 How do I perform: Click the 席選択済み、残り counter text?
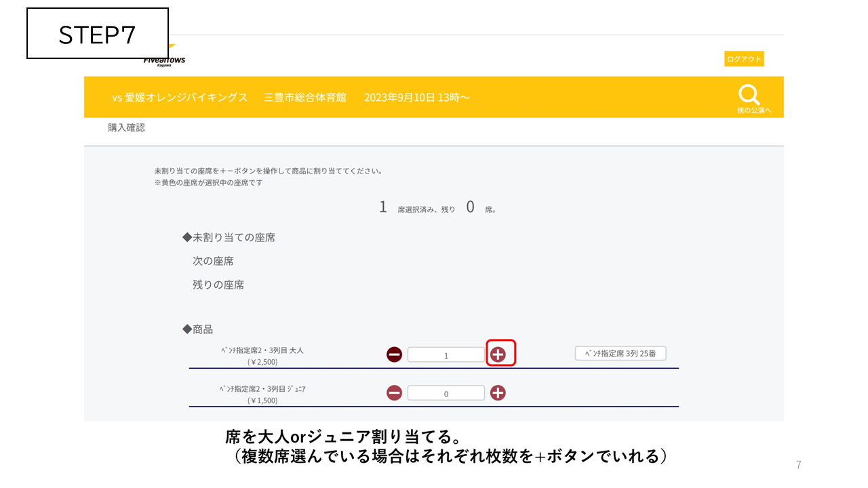click(x=427, y=210)
